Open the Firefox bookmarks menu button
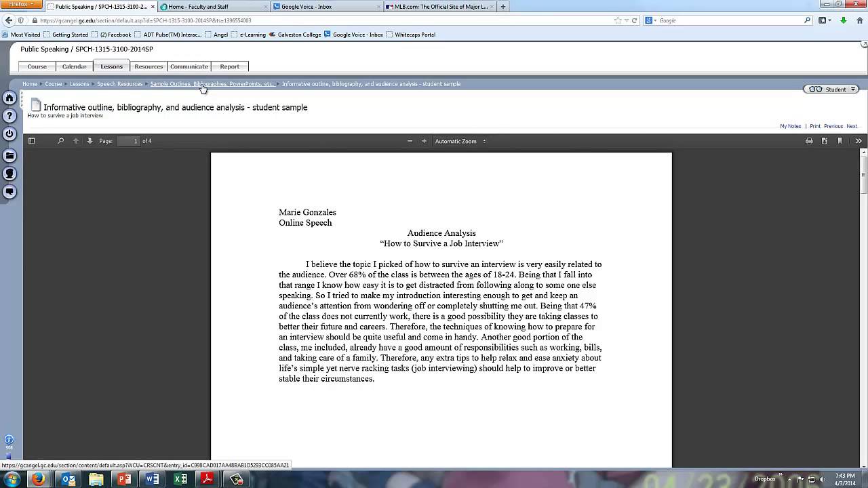 coord(825,20)
